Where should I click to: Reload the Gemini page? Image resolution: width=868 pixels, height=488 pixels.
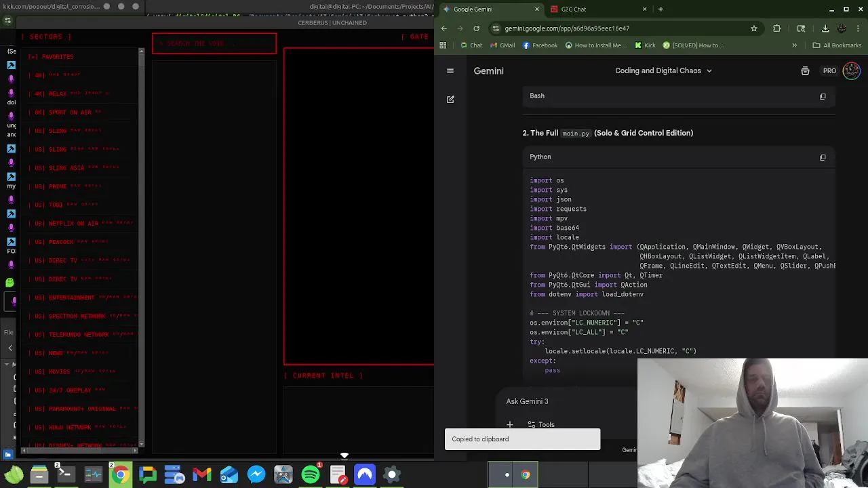click(x=476, y=28)
